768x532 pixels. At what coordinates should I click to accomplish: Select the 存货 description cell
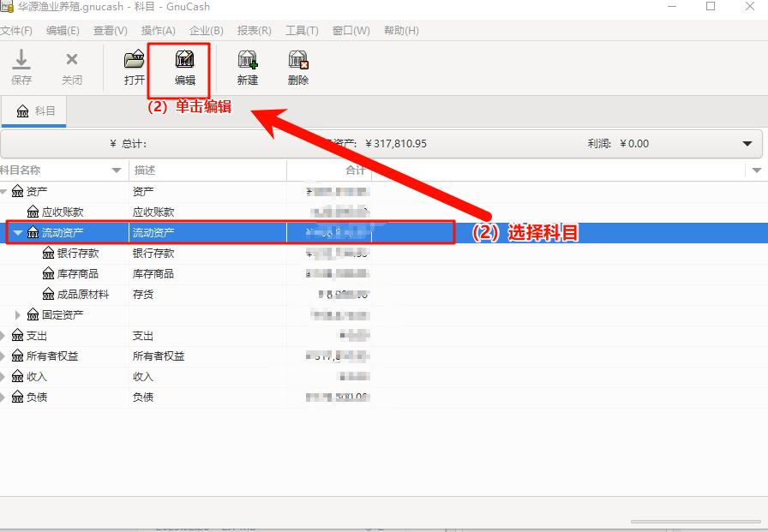[x=207, y=294]
